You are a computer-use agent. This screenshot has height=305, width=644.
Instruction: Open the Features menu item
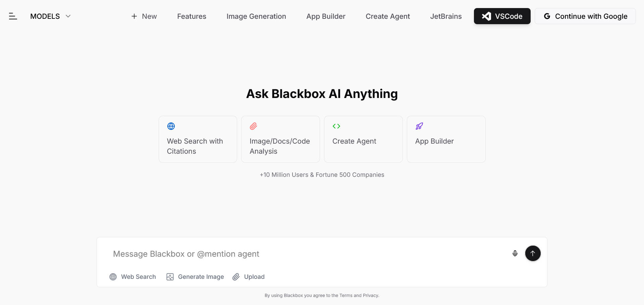192,16
